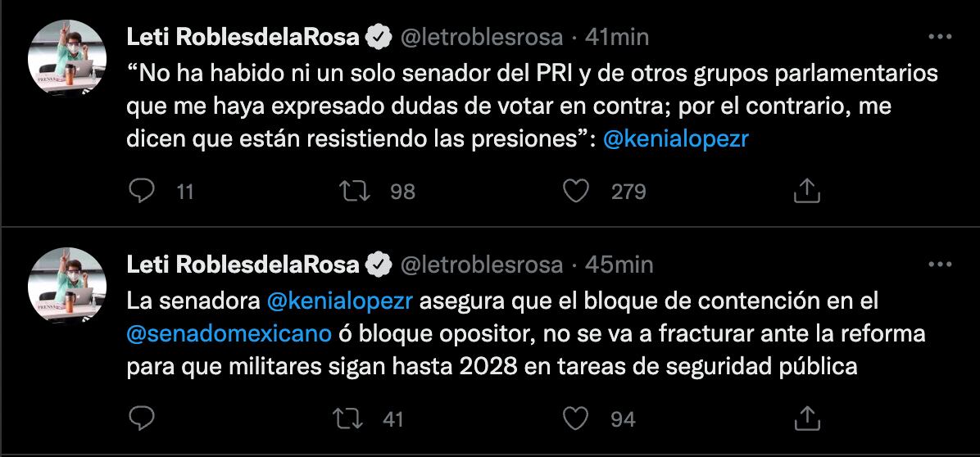Image resolution: width=980 pixels, height=457 pixels.
Task: Open profile picture on the second tweet
Action: [67, 287]
